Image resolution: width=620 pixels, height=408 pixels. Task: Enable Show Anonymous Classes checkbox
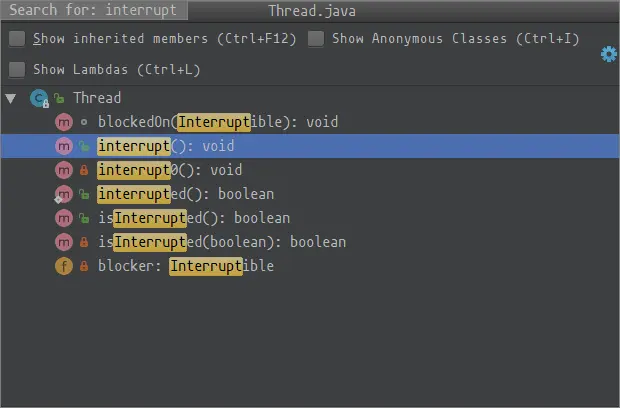pyautogui.click(x=316, y=39)
